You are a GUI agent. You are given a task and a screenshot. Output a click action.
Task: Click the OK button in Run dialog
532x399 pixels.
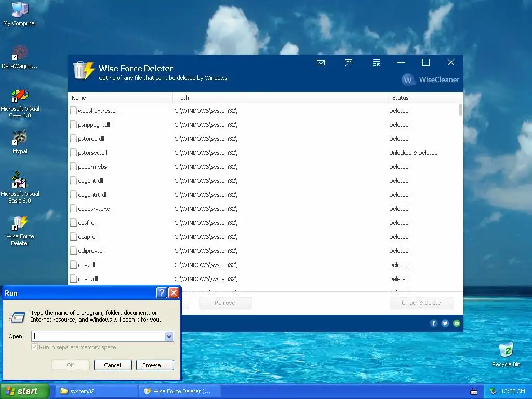tap(71, 365)
